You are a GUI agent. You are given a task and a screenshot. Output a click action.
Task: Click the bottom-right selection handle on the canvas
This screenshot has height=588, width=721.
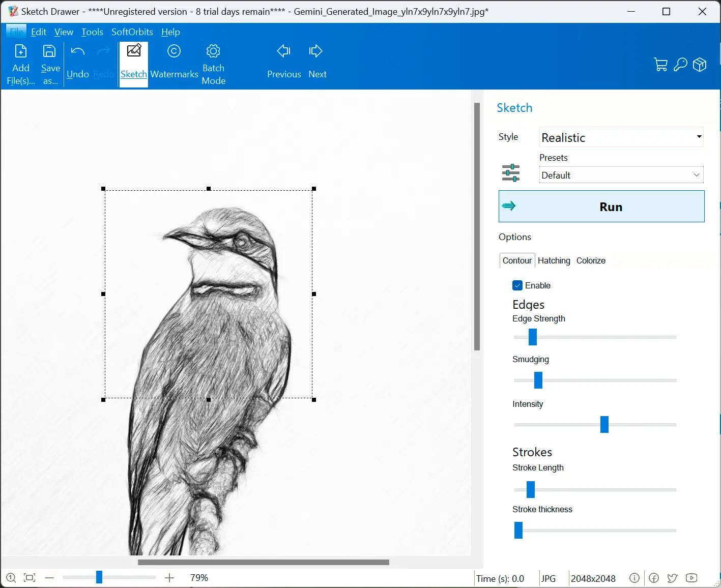(314, 400)
